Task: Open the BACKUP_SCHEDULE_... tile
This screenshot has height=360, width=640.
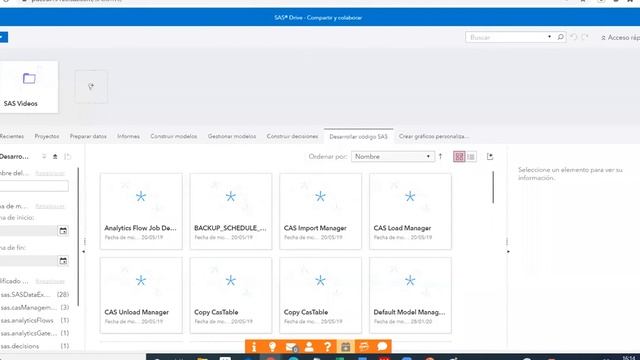Action: tap(231, 211)
